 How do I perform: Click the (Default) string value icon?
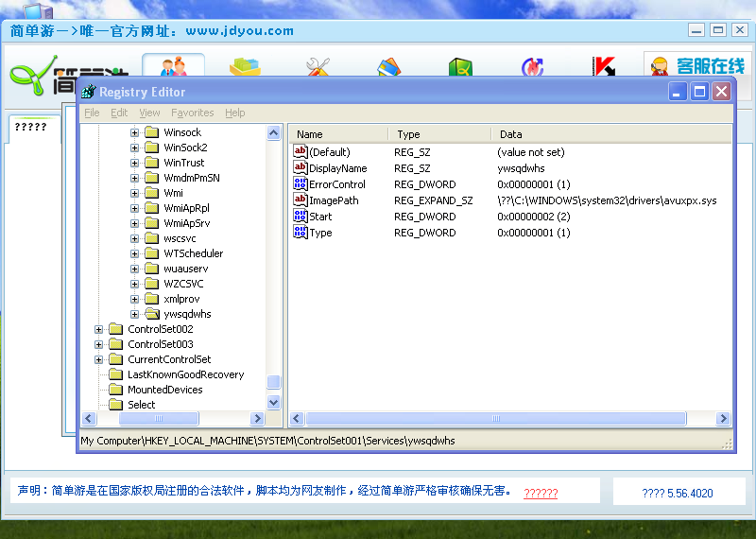[300, 152]
